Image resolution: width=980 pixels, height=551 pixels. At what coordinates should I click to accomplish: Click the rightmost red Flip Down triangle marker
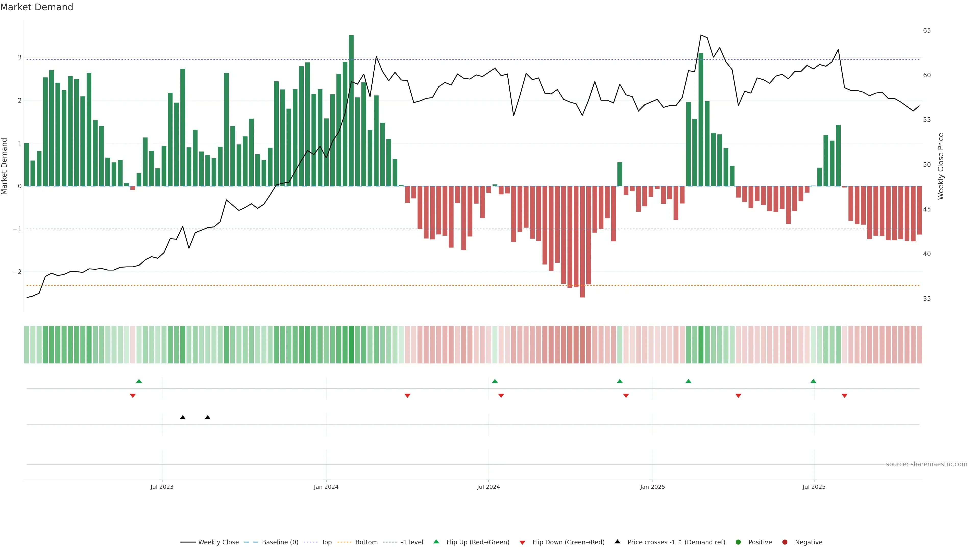coord(844,396)
